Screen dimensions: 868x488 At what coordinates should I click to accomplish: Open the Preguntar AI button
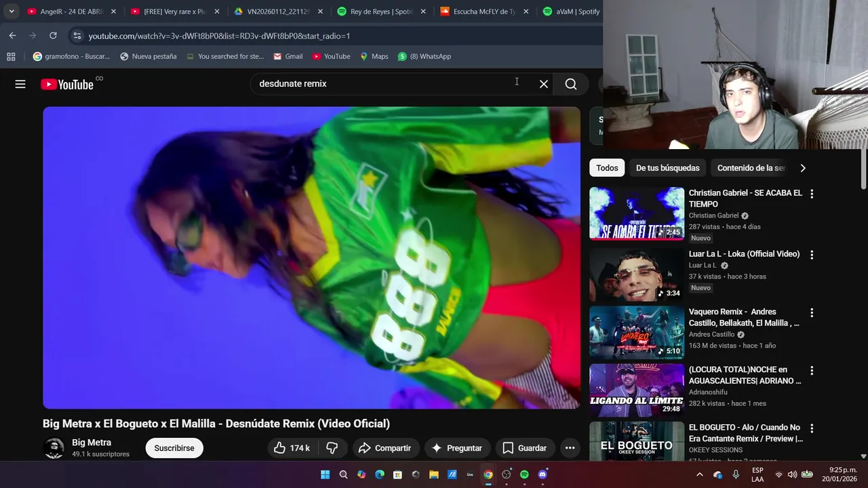coord(456,448)
